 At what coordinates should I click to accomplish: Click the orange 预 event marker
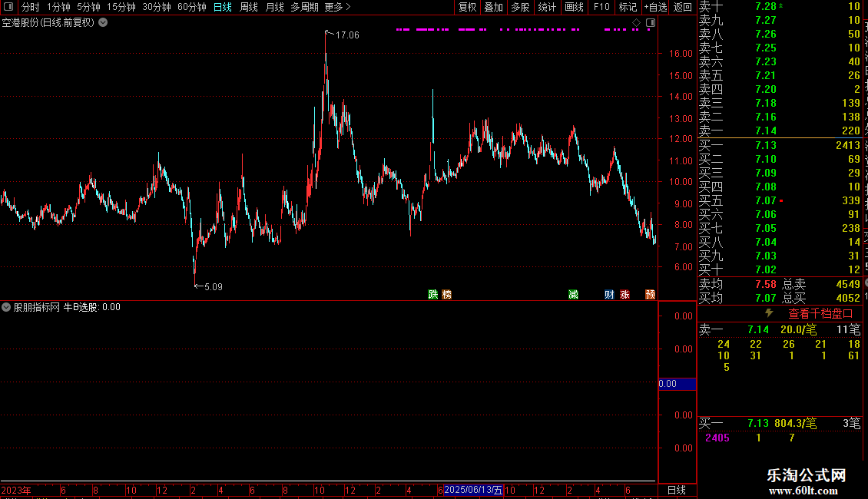coord(650,294)
